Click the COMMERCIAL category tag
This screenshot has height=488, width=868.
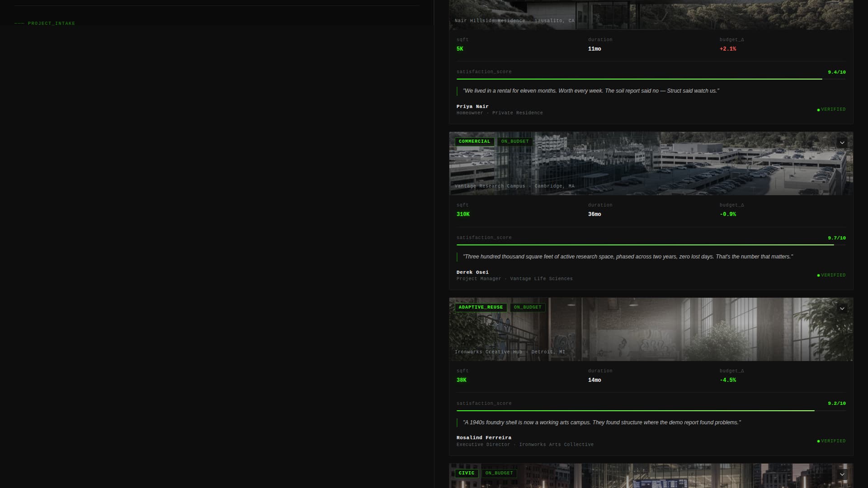[x=474, y=141]
